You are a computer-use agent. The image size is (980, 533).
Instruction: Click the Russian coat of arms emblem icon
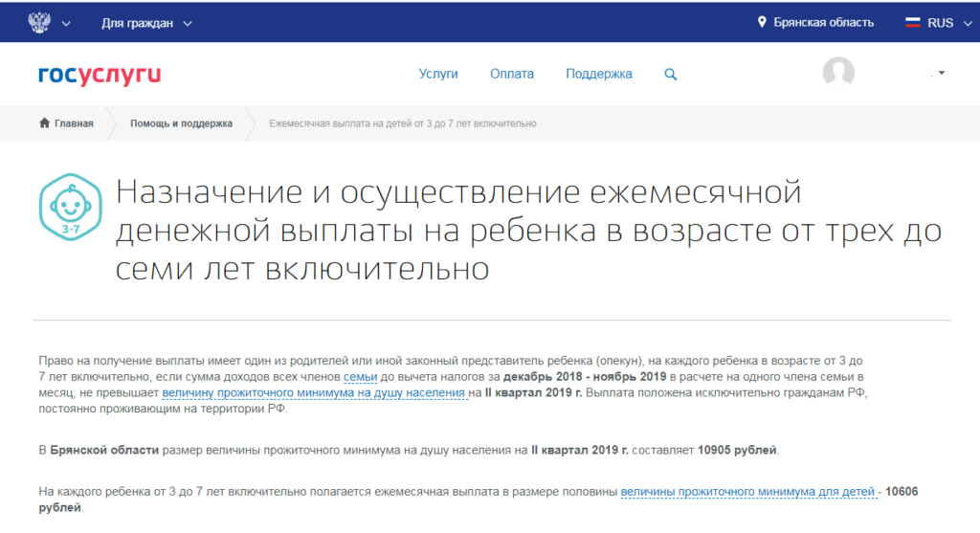tap(39, 23)
